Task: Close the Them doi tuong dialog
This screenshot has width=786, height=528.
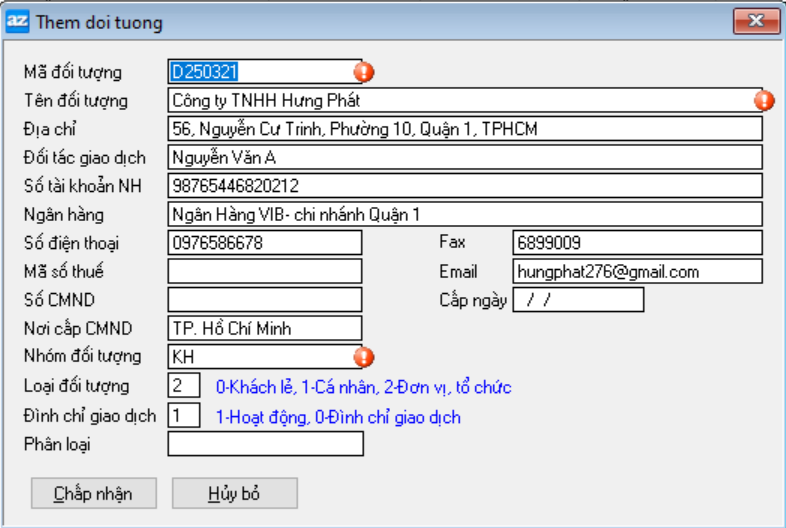Action: click(x=757, y=21)
